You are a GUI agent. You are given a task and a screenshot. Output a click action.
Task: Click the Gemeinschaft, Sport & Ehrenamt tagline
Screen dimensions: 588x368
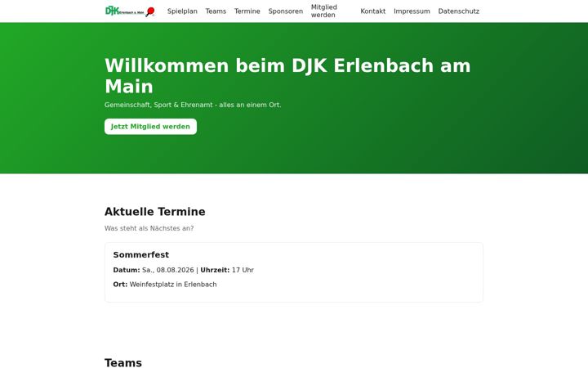coord(193,105)
